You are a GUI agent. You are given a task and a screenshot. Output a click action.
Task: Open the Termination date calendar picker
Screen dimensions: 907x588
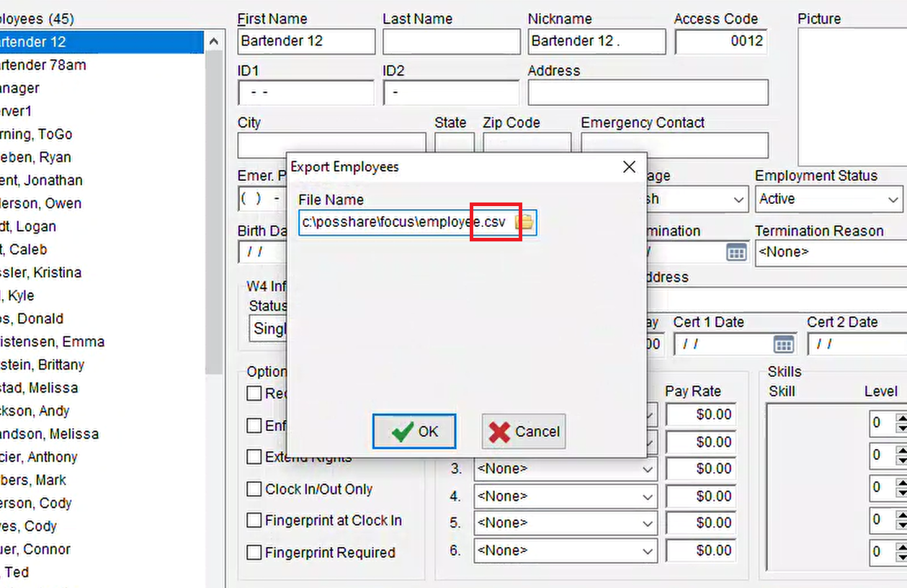[x=736, y=252]
